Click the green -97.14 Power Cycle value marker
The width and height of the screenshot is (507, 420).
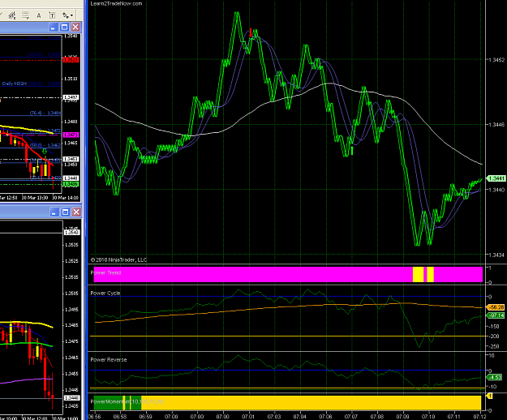point(496,315)
